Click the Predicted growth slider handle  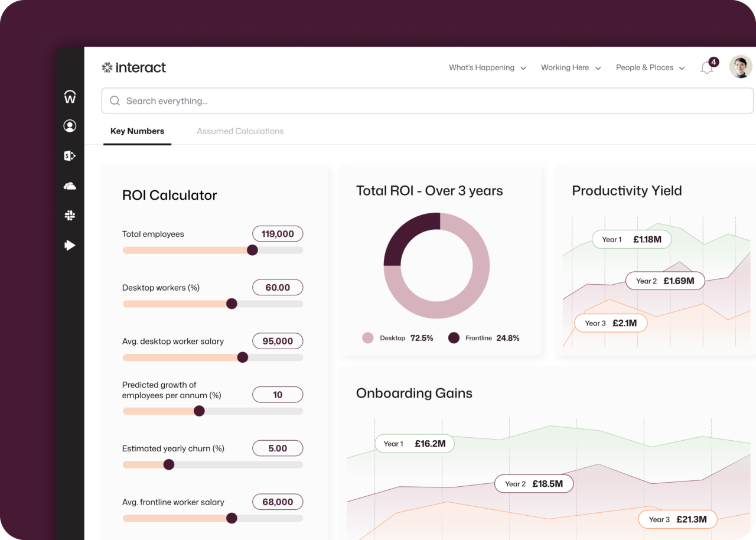[199, 411]
